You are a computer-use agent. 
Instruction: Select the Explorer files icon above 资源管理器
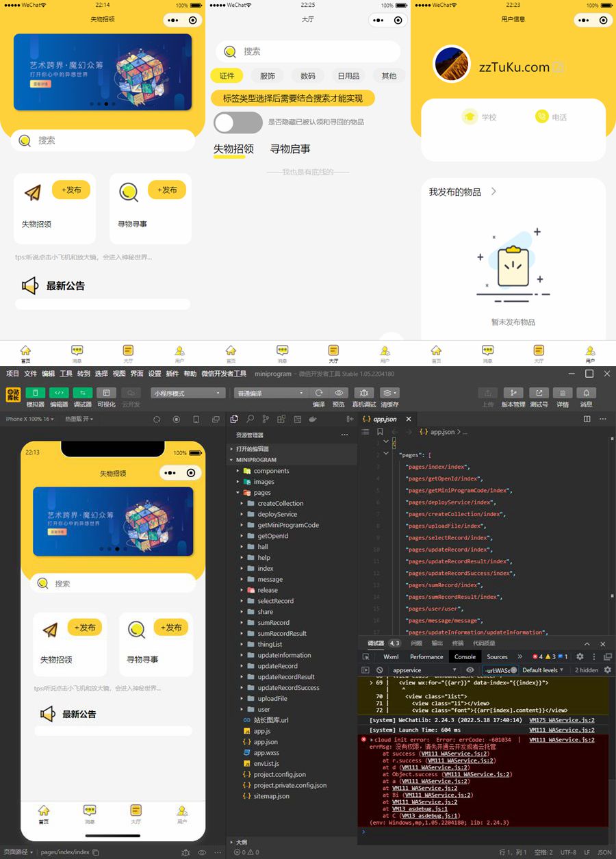click(234, 419)
